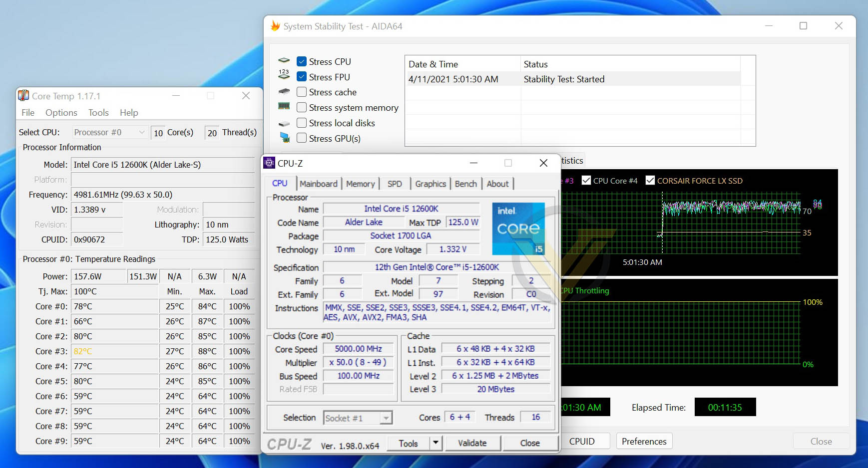Toggle the CPU Core #4 graph checkbox

tap(586, 180)
